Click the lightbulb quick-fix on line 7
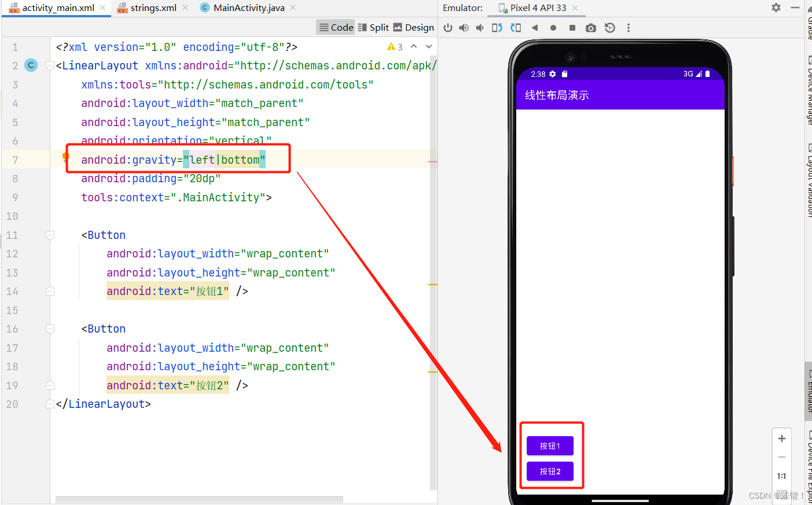This screenshot has width=812, height=505. tap(66, 157)
